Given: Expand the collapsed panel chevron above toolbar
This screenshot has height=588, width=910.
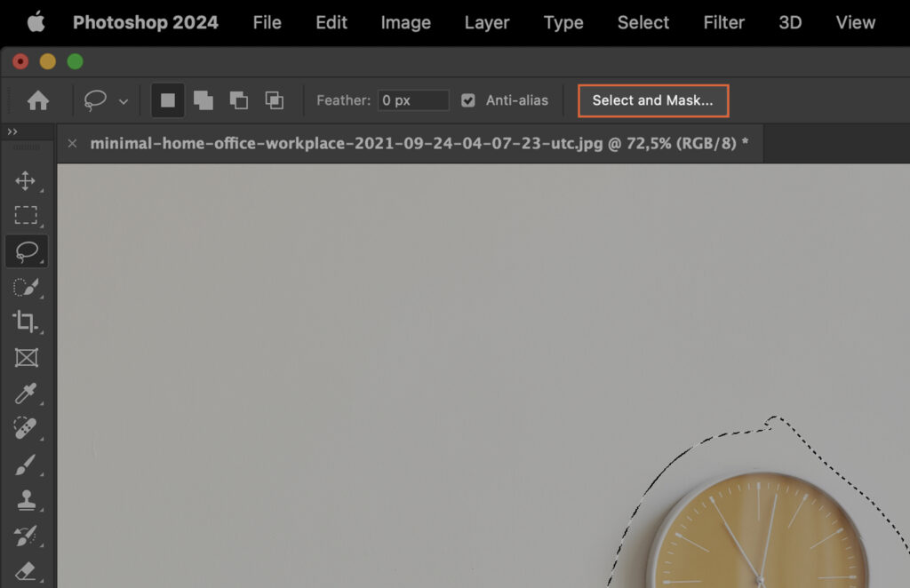Looking at the screenshot, I should click(x=12, y=131).
